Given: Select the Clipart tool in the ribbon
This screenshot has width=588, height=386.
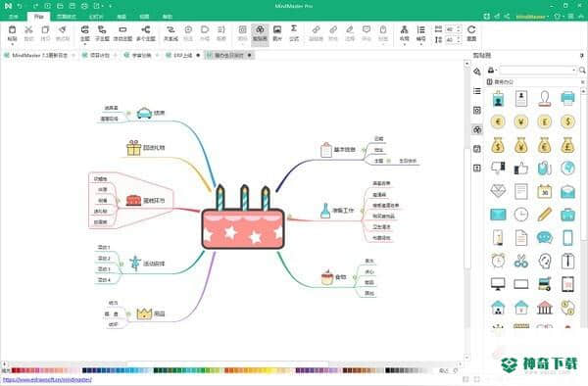Looking at the screenshot, I should point(260,33).
